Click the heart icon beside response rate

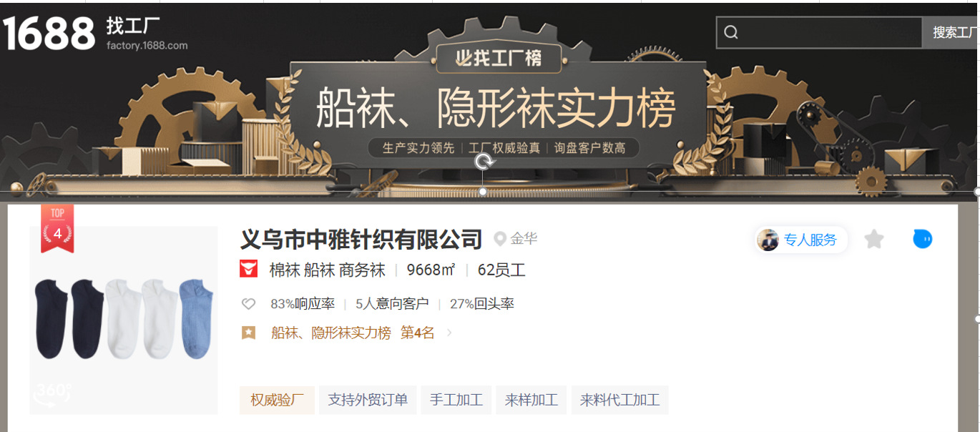tap(248, 304)
